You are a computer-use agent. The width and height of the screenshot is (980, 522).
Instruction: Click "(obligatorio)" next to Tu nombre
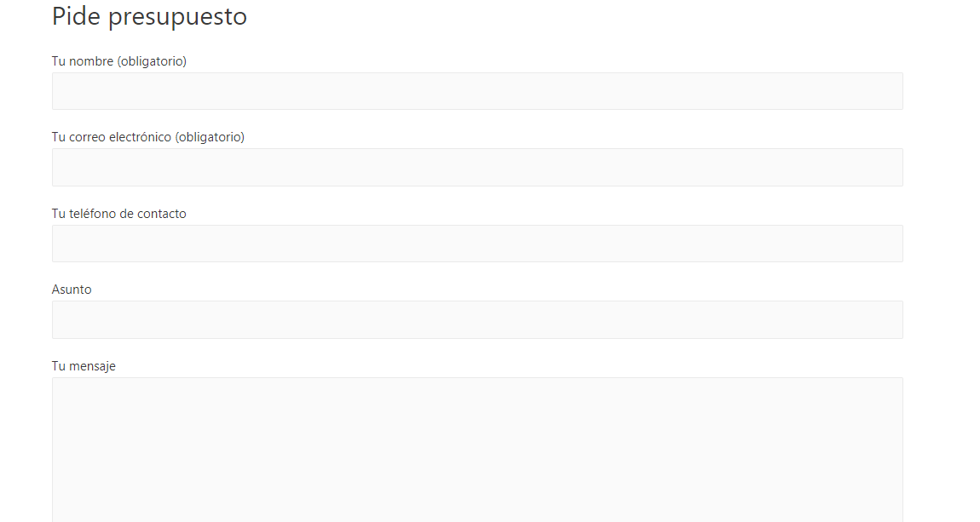(x=152, y=61)
